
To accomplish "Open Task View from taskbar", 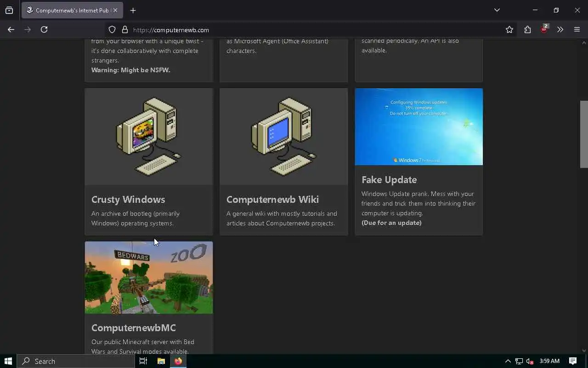I will (143, 361).
